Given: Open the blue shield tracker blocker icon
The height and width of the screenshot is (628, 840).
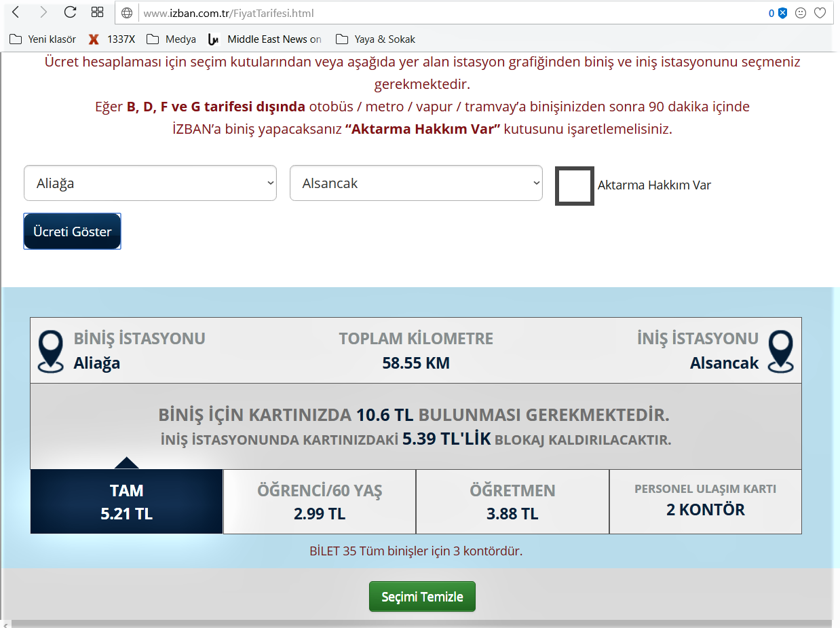Looking at the screenshot, I should 782,13.
